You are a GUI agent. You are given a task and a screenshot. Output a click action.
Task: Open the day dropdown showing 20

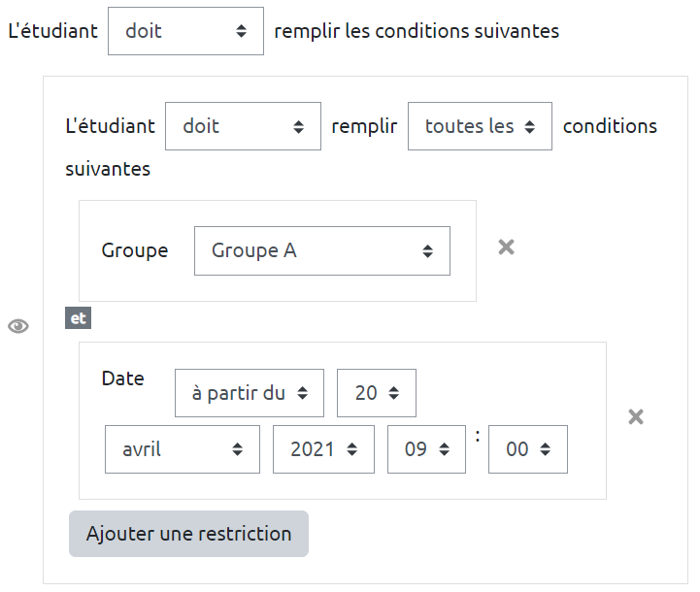point(377,393)
